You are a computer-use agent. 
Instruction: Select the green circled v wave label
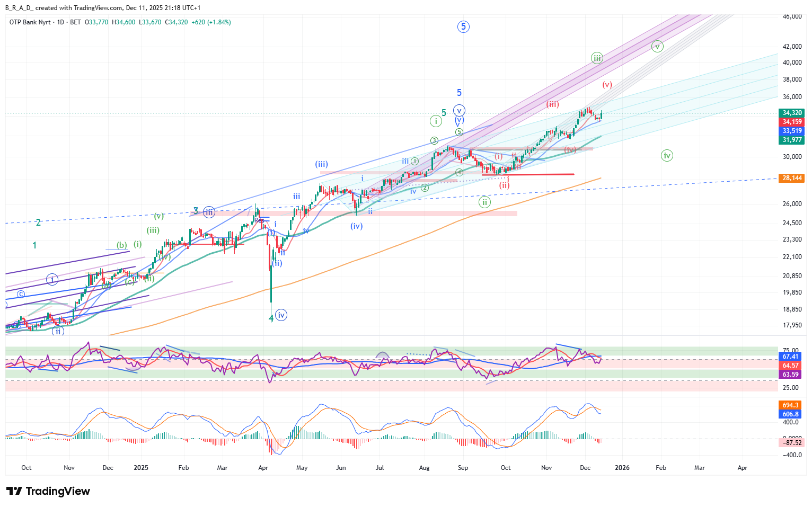coord(657,47)
